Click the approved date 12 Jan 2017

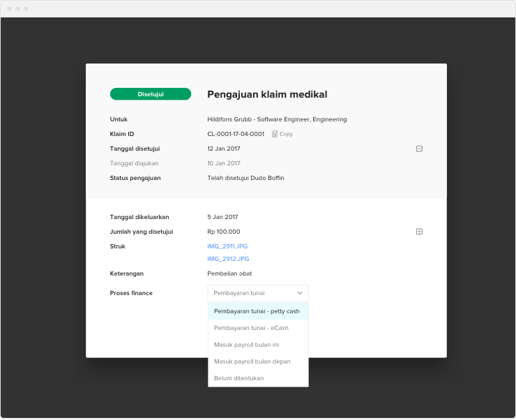pos(224,149)
